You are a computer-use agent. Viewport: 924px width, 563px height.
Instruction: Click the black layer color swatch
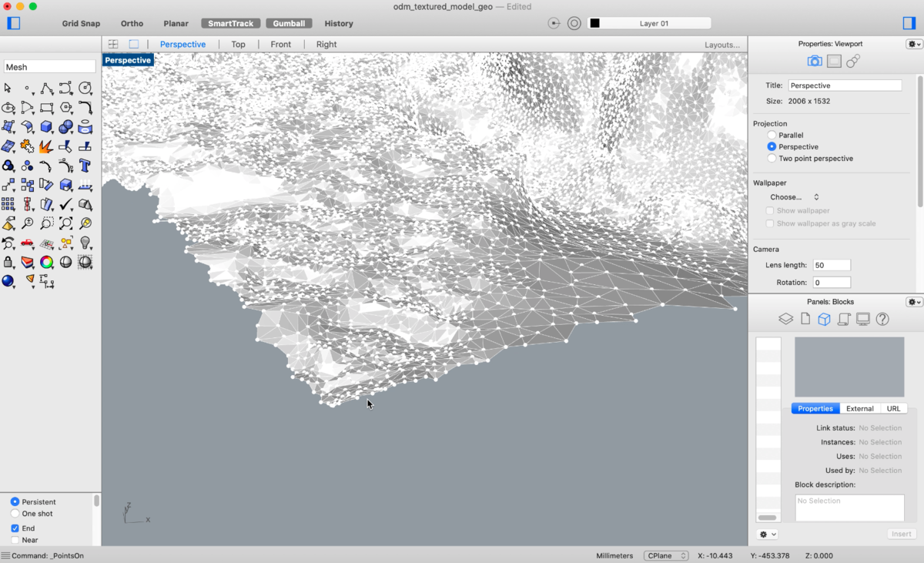point(594,23)
